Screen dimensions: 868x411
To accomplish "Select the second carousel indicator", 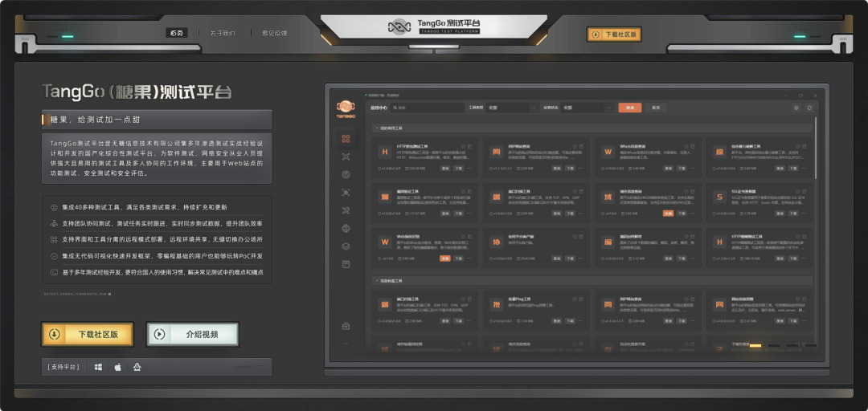I will [774, 346].
